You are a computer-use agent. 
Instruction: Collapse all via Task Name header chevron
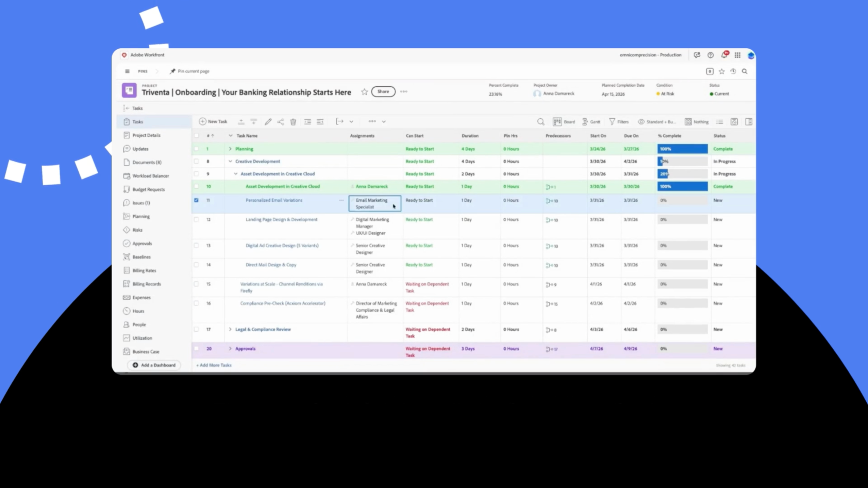click(x=231, y=136)
